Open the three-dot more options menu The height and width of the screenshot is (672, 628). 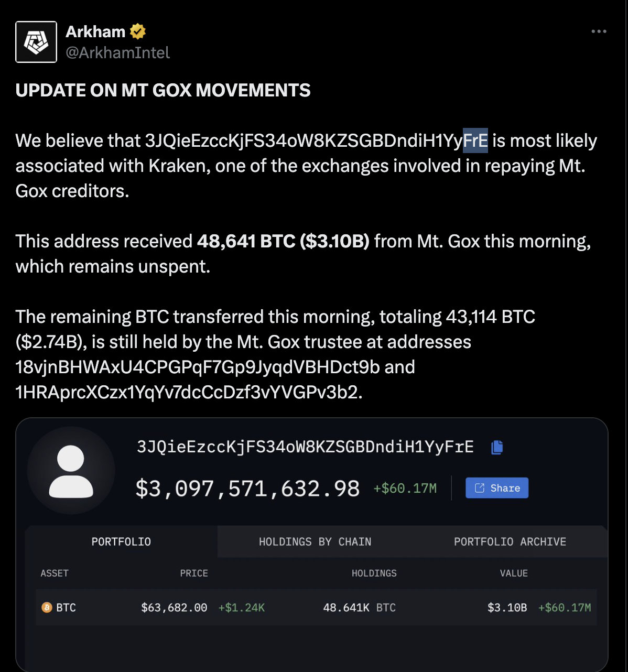tap(599, 32)
